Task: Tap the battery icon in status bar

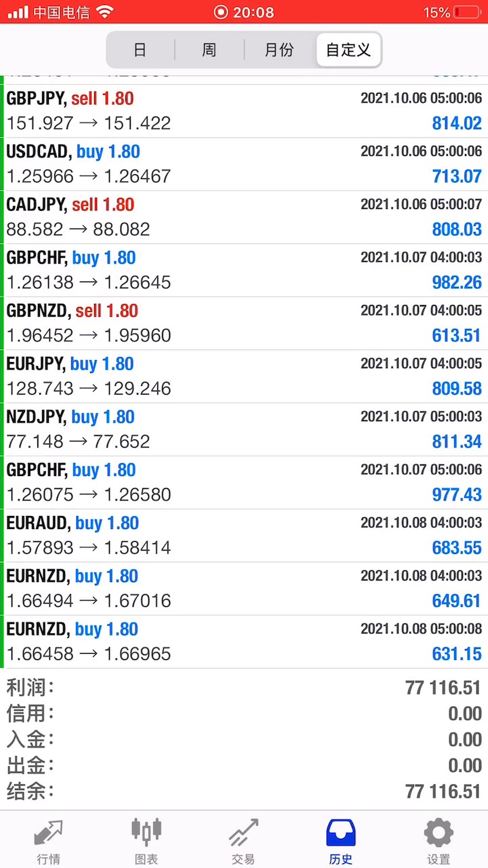Action: click(x=468, y=12)
